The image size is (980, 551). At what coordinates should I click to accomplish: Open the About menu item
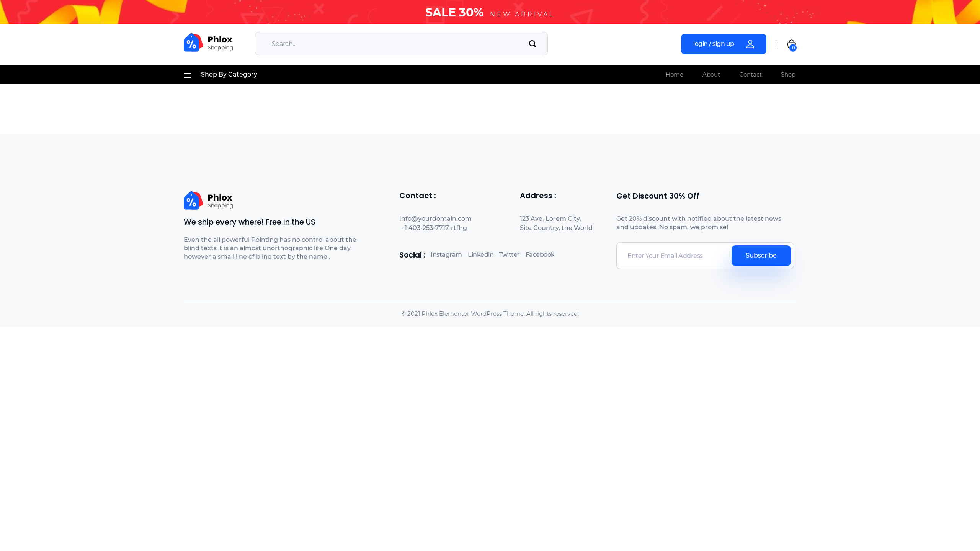point(711,75)
